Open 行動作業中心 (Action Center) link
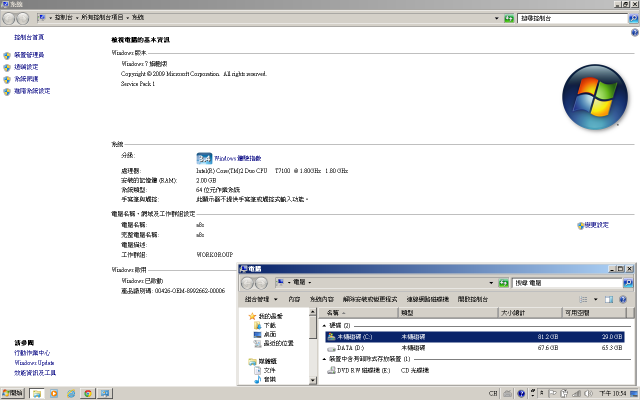 coord(32,353)
